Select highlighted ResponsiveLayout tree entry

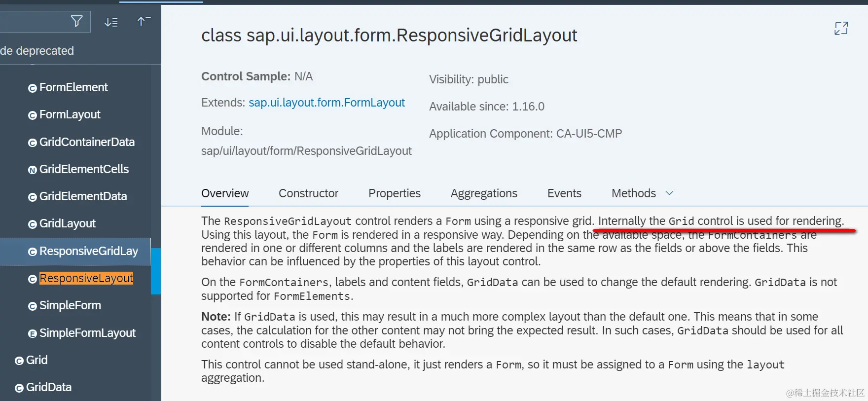86,278
